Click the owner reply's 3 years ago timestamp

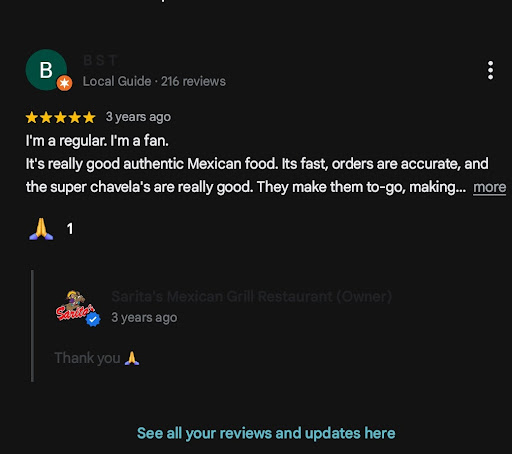[x=144, y=318]
